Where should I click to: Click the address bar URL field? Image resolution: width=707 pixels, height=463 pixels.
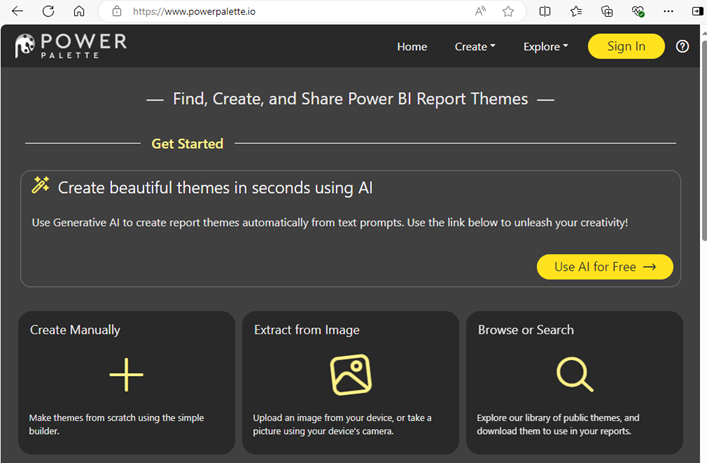pyautogui.click(x=311, y=11)
